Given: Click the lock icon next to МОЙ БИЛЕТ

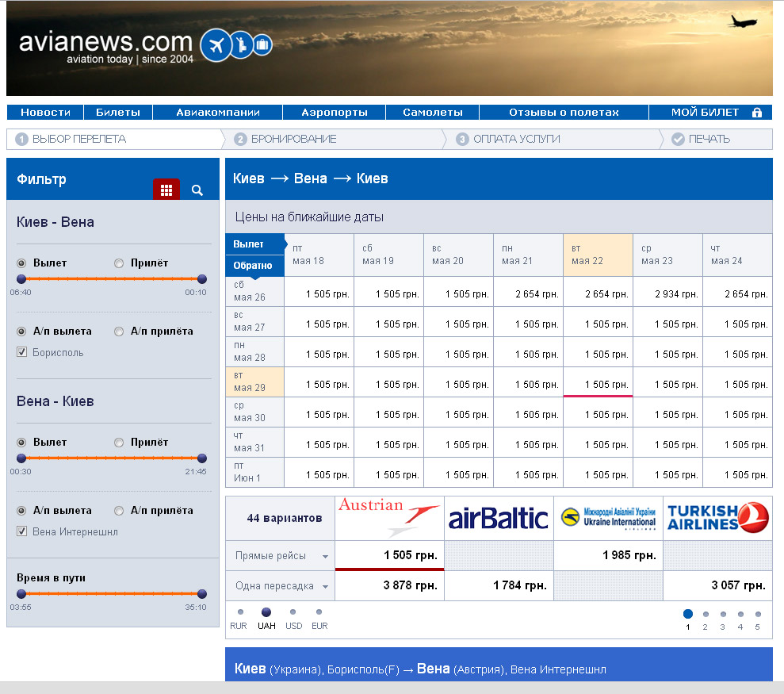Looking at the screenshot, I should click(x=757, y=113).
